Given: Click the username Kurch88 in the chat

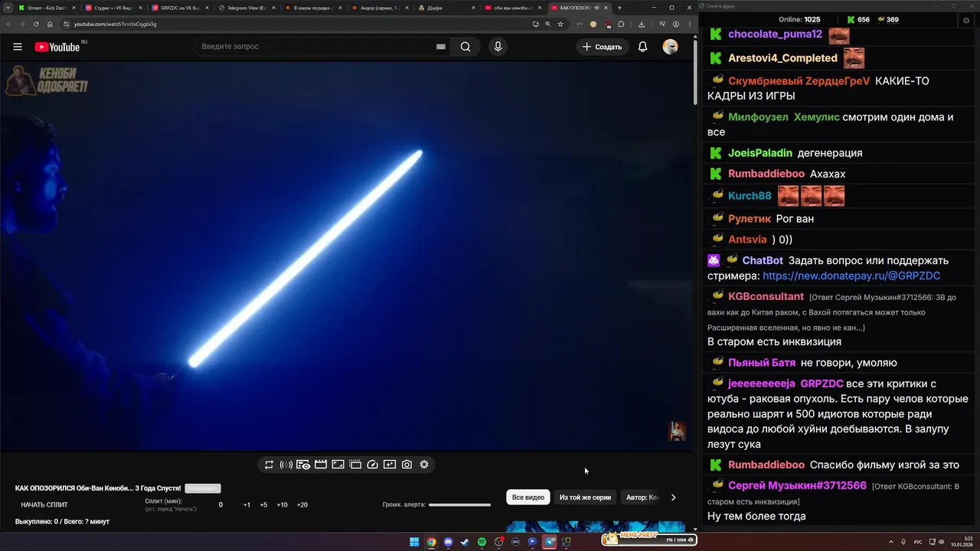Looking at the screenshot, I should tap(750, 196).
